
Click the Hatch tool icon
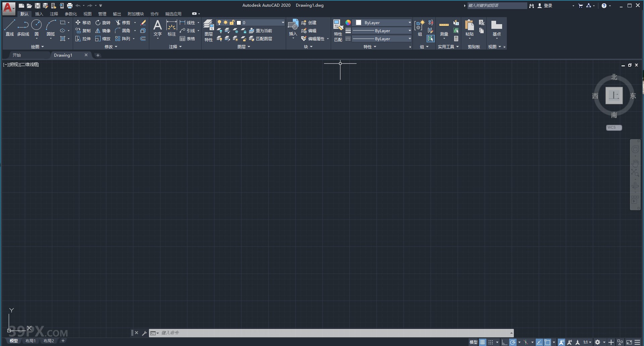[63, 39]
